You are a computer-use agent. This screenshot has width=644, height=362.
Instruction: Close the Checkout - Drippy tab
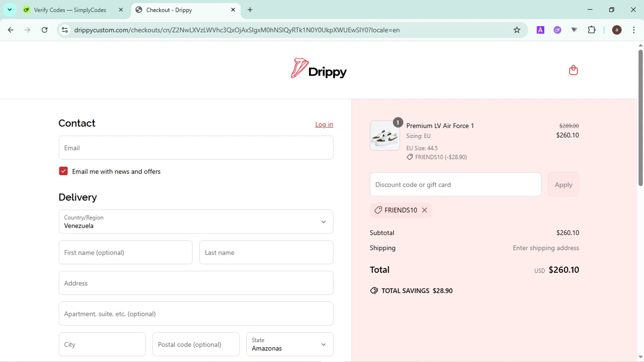233,10
